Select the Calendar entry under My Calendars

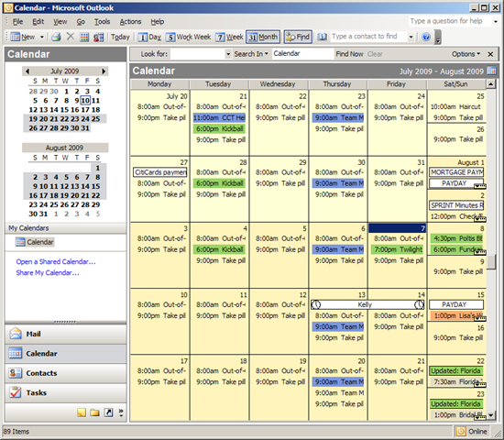pos(35,242)
